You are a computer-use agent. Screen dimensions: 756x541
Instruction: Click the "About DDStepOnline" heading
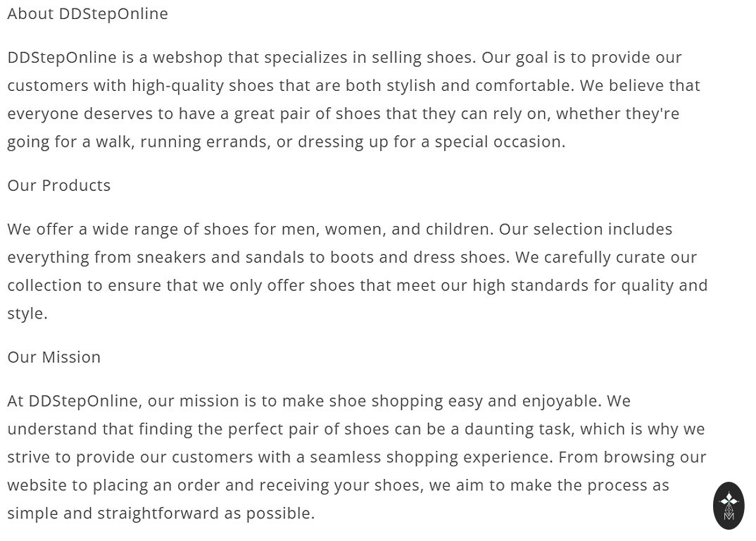tap(88, 14)
